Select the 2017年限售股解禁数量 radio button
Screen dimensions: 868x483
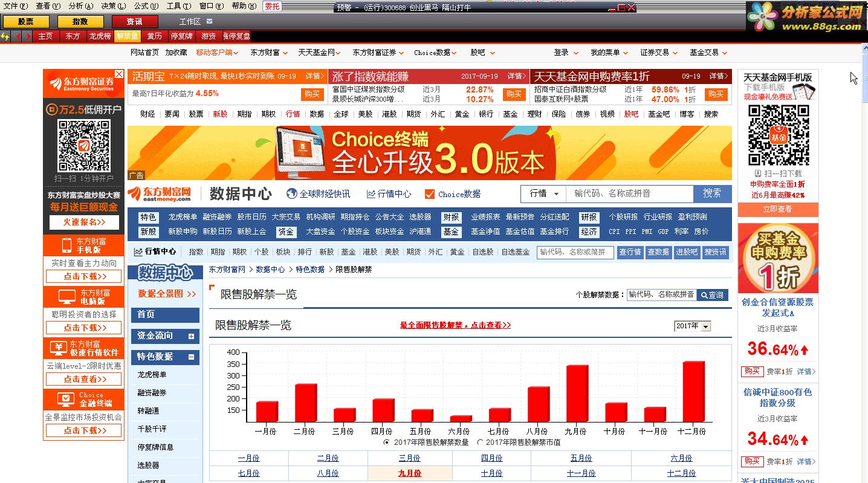pos(387,442)
